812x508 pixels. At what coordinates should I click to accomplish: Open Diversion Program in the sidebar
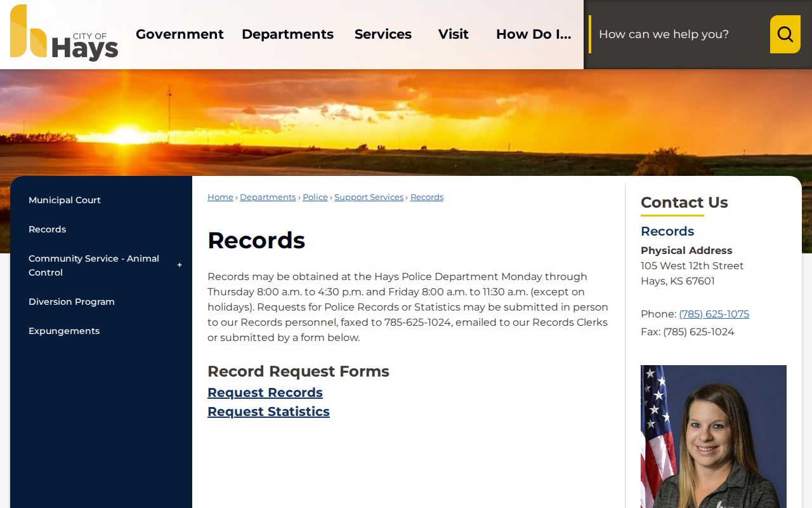(72, 302)
